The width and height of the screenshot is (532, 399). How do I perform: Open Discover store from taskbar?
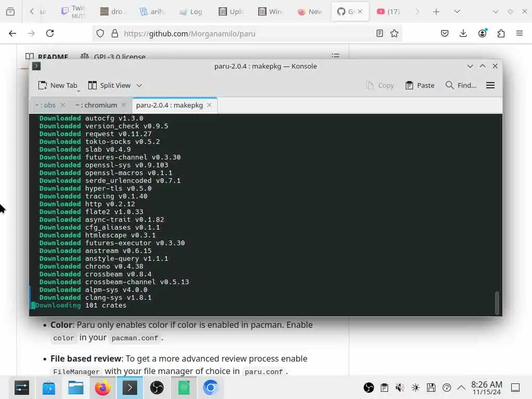(49, 388)
